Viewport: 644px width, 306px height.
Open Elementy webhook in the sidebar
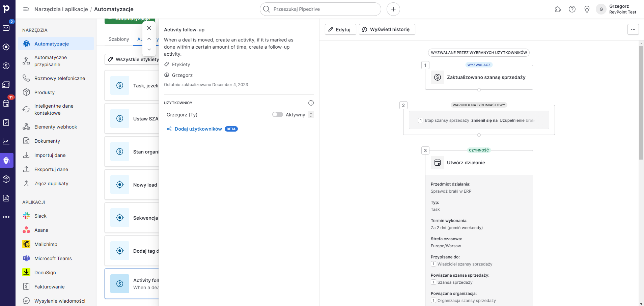[x=56, y=127]
